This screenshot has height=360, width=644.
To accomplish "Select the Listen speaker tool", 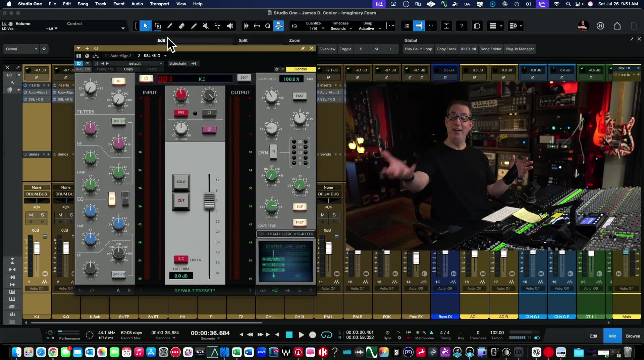I will coord(230,26).
